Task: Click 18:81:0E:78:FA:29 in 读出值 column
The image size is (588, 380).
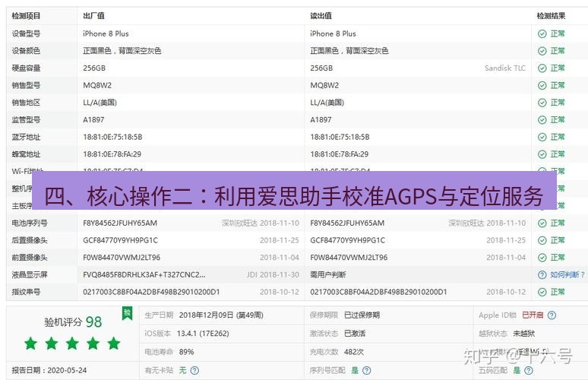Action: [x=340, y=154]
